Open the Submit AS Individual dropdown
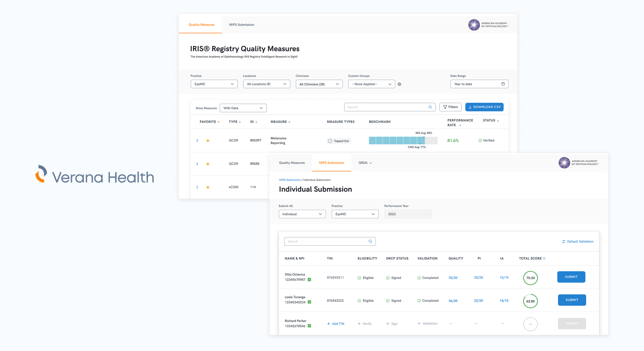 pos(302,214)
